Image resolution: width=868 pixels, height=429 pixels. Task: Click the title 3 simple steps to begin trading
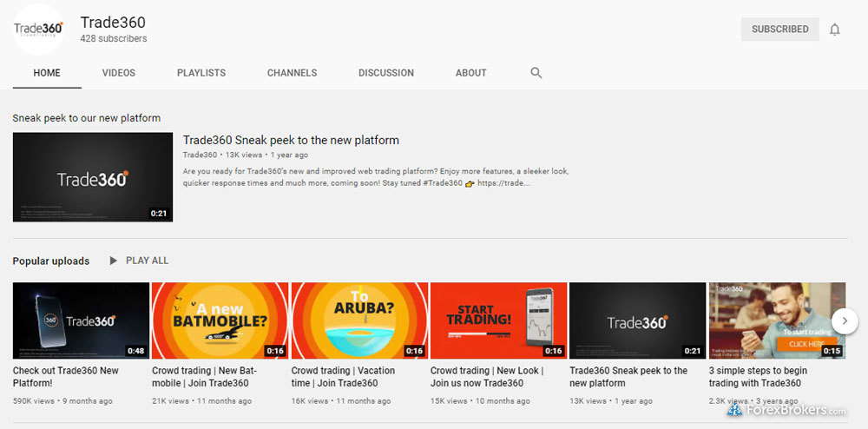[758, 377]
